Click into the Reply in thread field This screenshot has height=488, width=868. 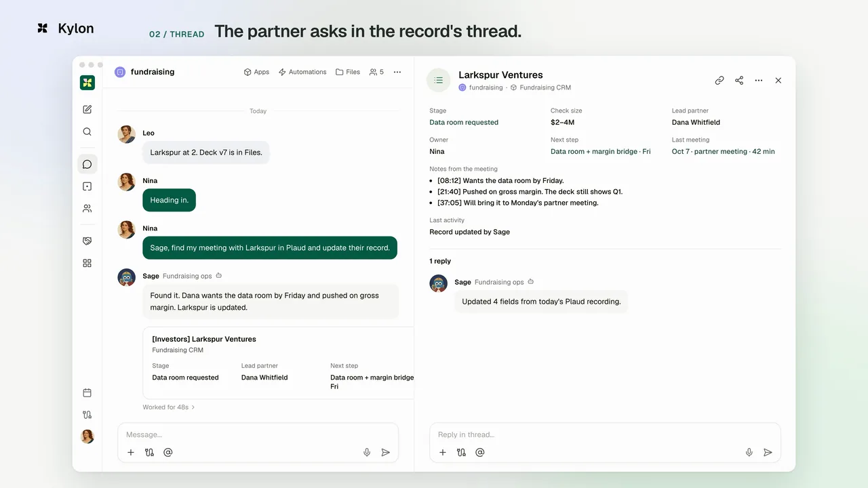[605, 434]
